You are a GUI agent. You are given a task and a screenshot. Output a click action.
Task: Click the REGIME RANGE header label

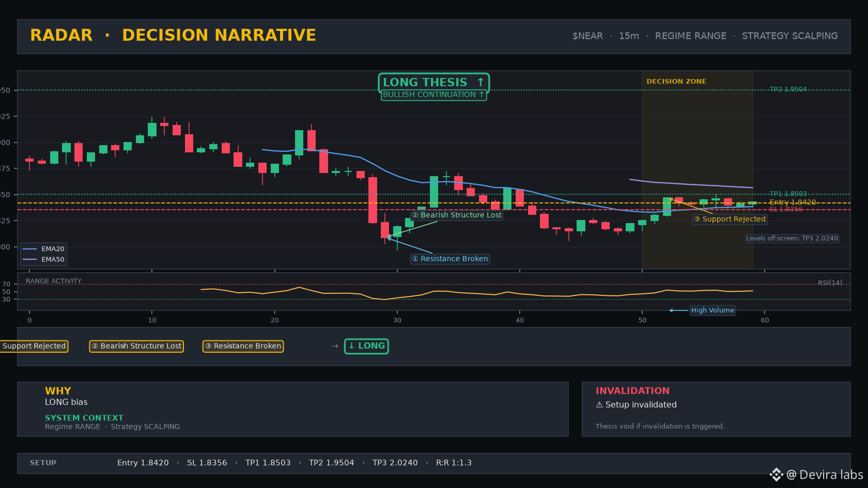point(690,36)
